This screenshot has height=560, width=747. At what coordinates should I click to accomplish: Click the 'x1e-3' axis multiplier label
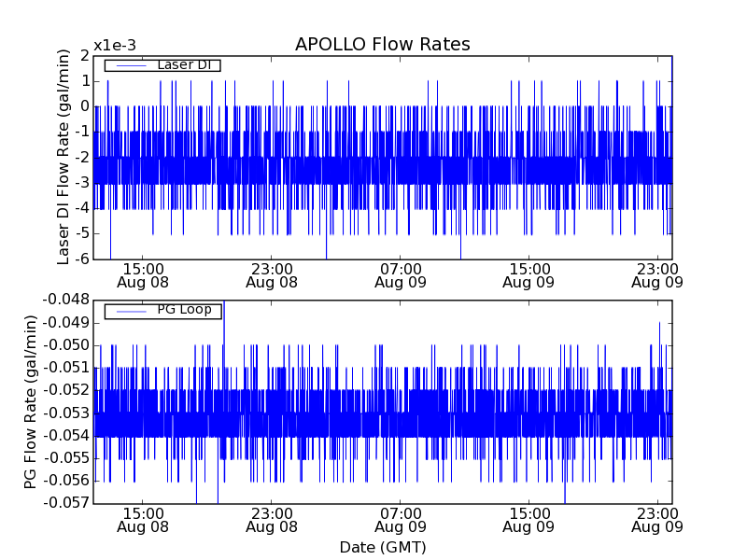115,46
